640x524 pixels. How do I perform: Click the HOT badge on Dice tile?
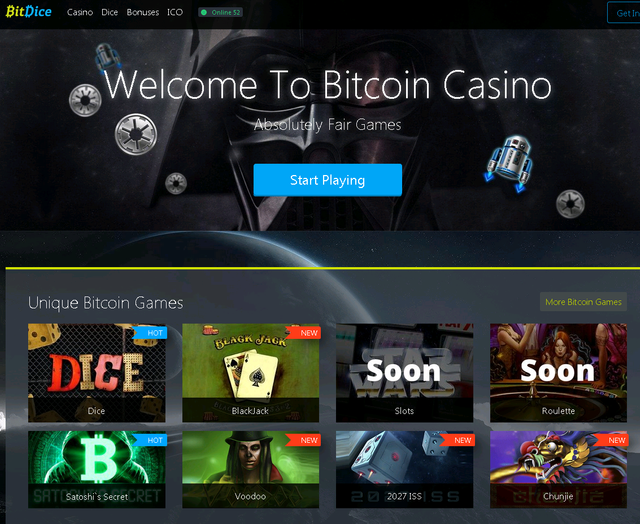tap(150, 333)
